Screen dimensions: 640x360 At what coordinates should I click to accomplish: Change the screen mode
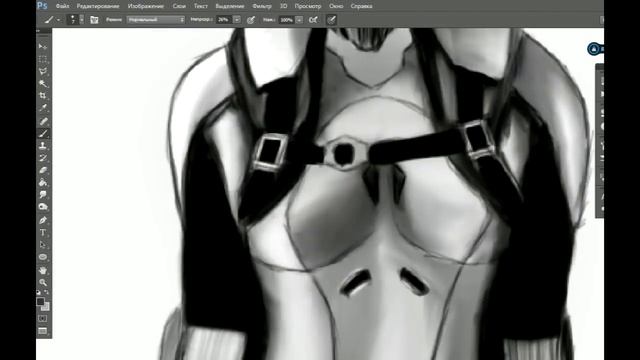tap(42, 331)
